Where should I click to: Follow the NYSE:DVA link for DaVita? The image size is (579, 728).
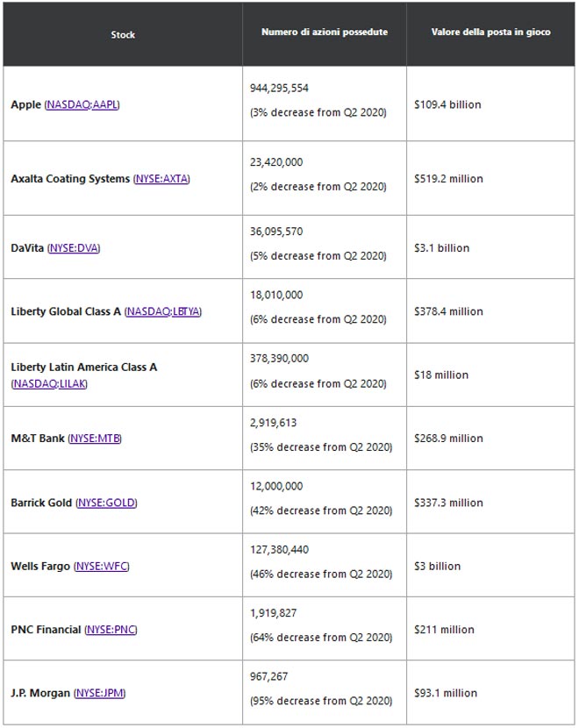[x=74, y=248]
